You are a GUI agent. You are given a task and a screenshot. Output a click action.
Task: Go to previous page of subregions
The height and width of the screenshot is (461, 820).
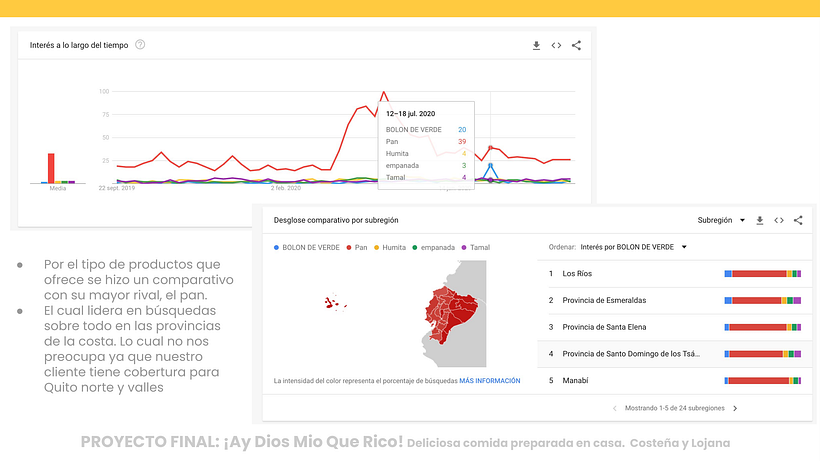click(x=615, y=408)
